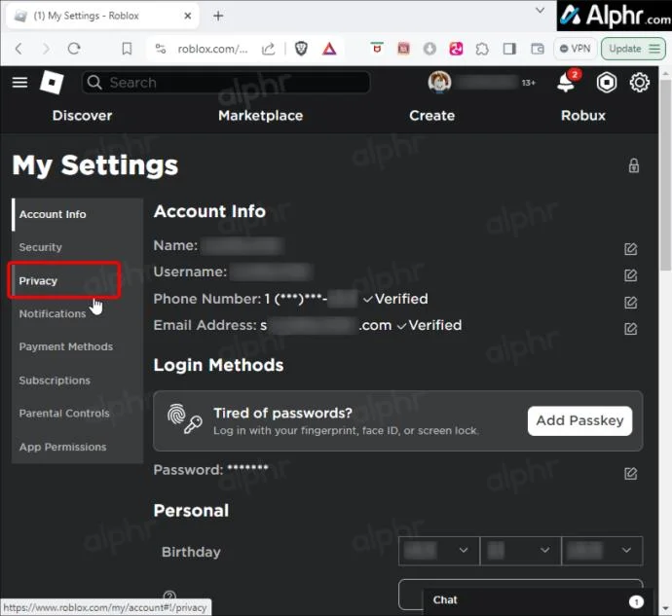Click the Roblox logo home icon
The image size is (672, 616).
pyautogui.click(x=52, y=83)
